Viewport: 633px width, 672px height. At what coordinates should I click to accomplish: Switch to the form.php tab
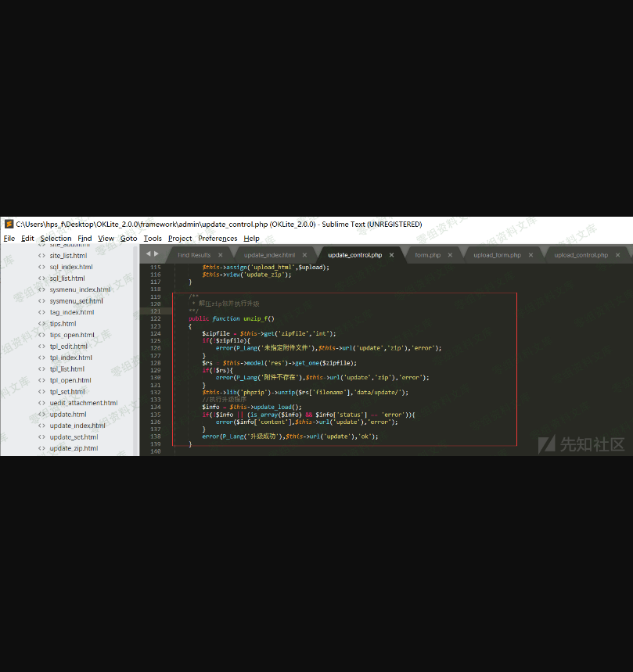click(427, 255)
